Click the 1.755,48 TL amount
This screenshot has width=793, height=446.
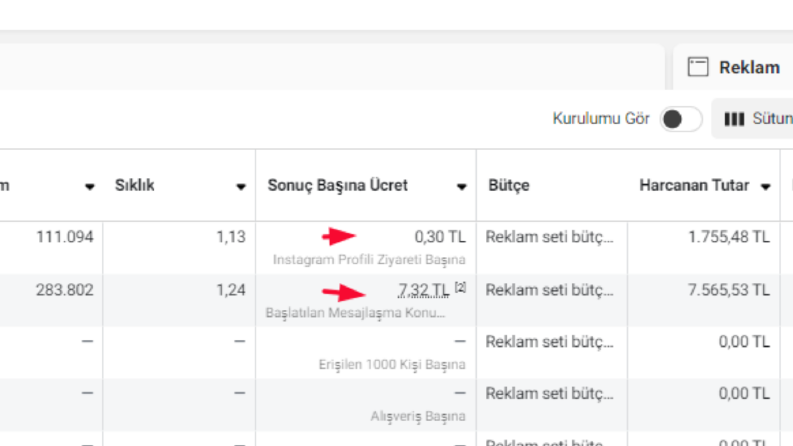coord(729,237)
